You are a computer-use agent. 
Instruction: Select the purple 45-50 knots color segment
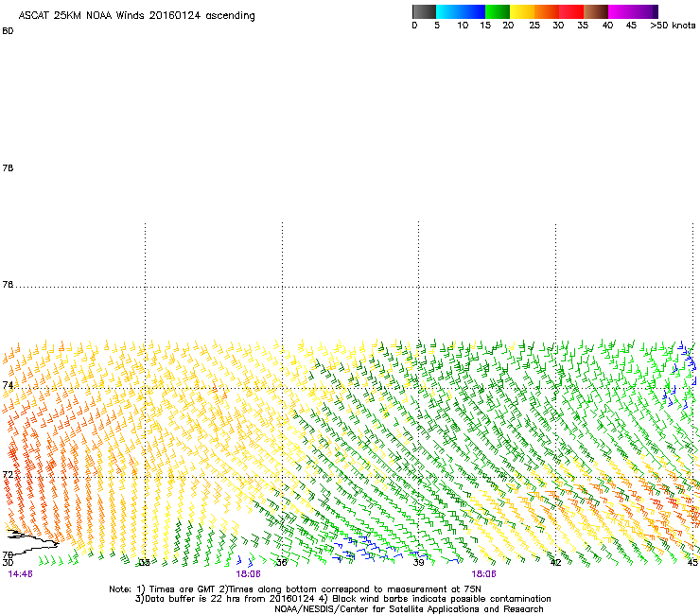645,11
